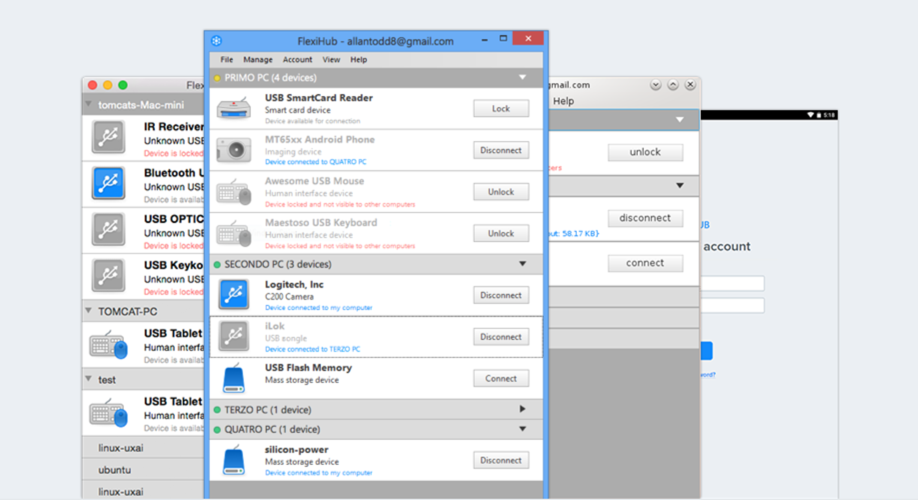
Task: Collapse test group in Mac window
Action: [88, 379]
